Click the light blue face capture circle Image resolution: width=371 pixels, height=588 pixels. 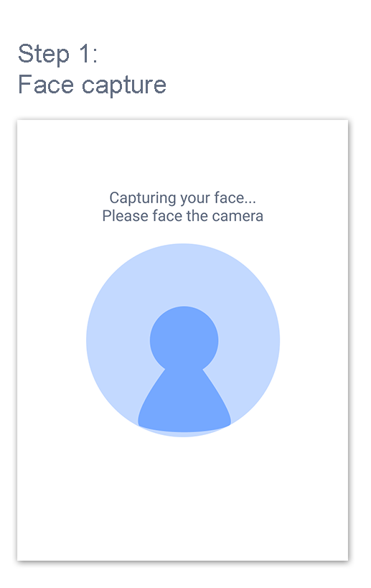click(x=183, y=340)
